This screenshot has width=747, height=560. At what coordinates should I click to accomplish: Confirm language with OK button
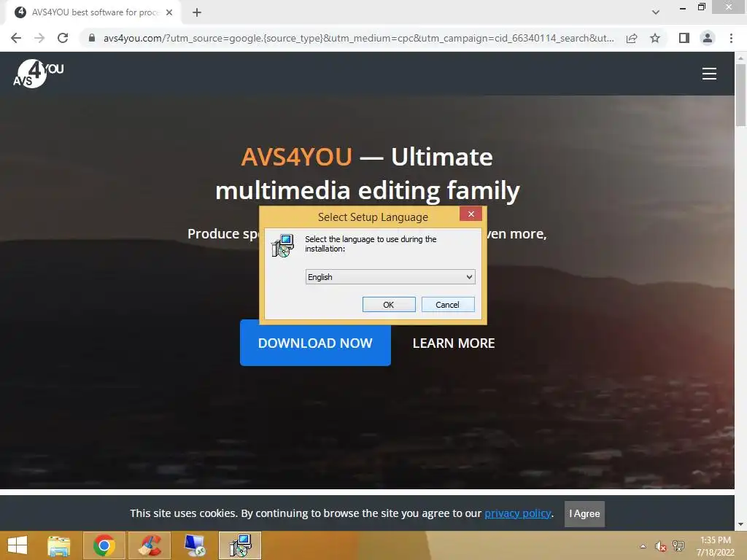[x=389, y=305]
